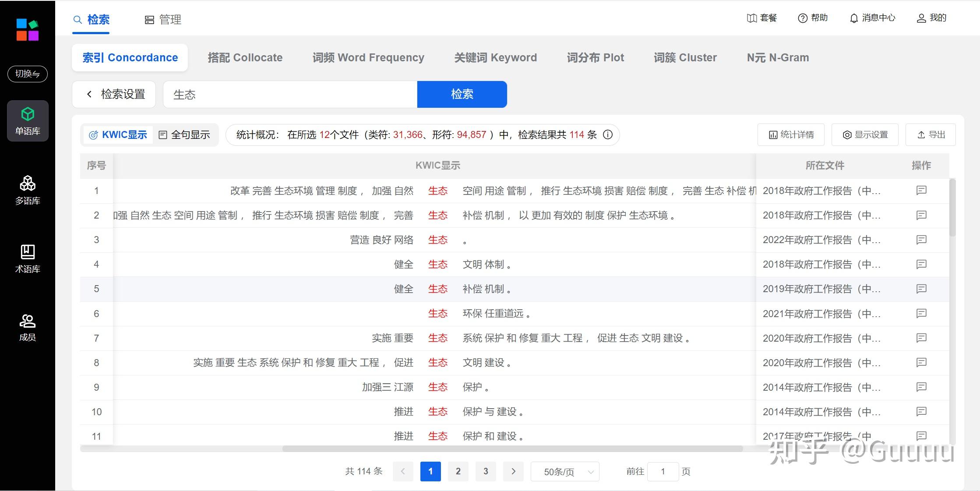
Task: Click the 消息中心 bell icon
Action: (854, 18)
